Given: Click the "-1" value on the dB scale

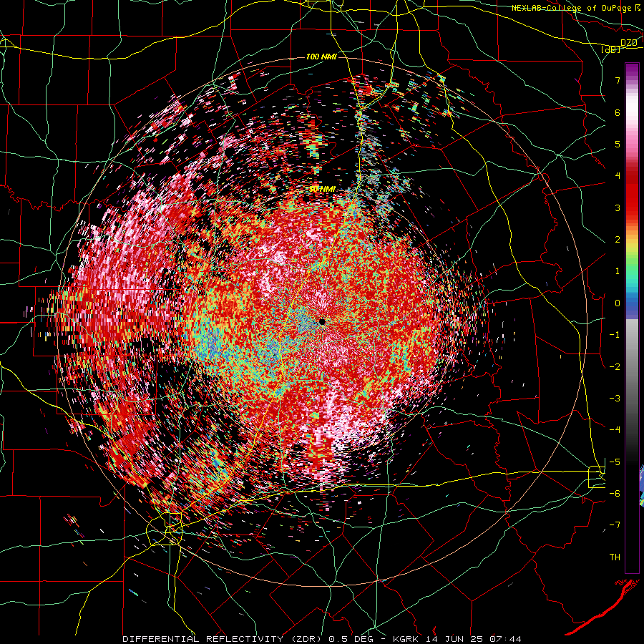Looking at the screenshot, I should click(615, 335).
